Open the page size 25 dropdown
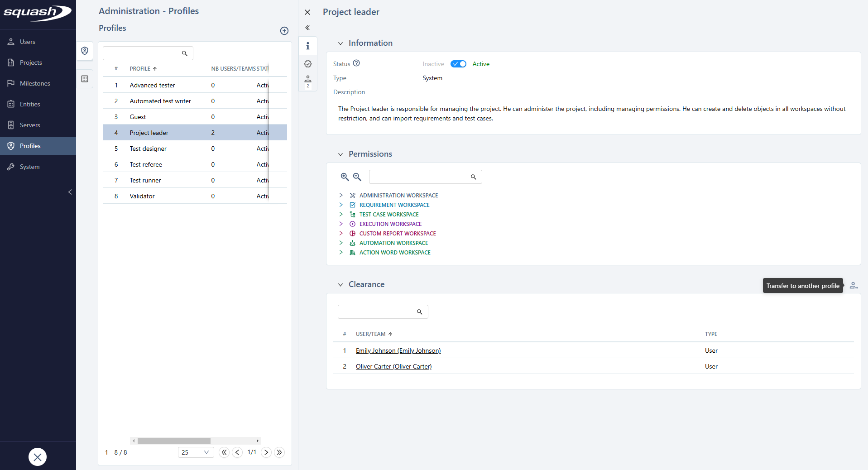This screenshot has height=470, width=868. click(x=196, y=452)
